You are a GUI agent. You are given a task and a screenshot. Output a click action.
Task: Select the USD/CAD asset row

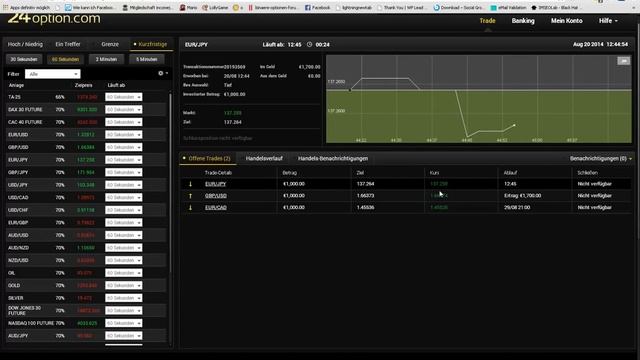[x=87, y=198]
